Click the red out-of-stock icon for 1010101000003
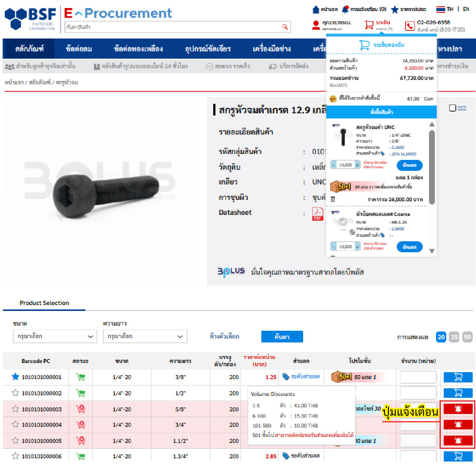The image size is (476, 473). [x=81, y=409]
